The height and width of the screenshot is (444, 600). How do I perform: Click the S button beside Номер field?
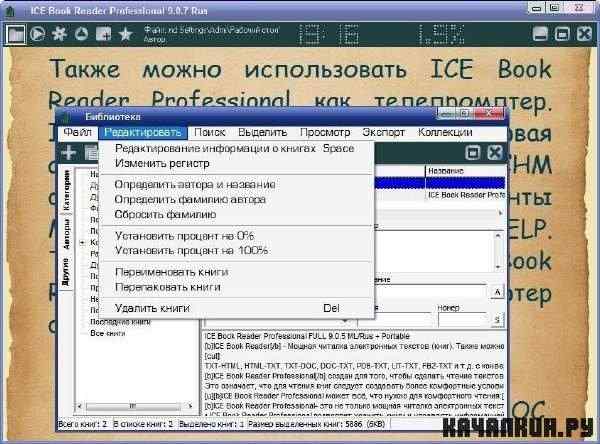click(497, 320)
